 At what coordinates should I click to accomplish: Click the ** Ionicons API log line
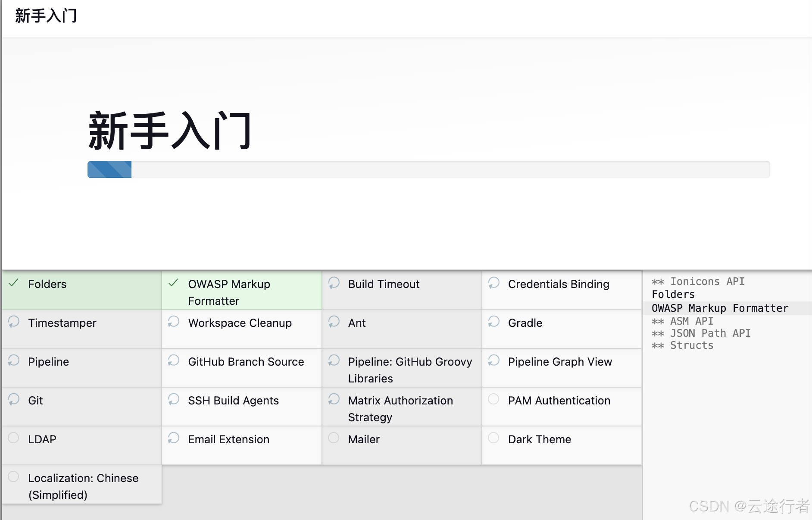[x=698, y=282]
